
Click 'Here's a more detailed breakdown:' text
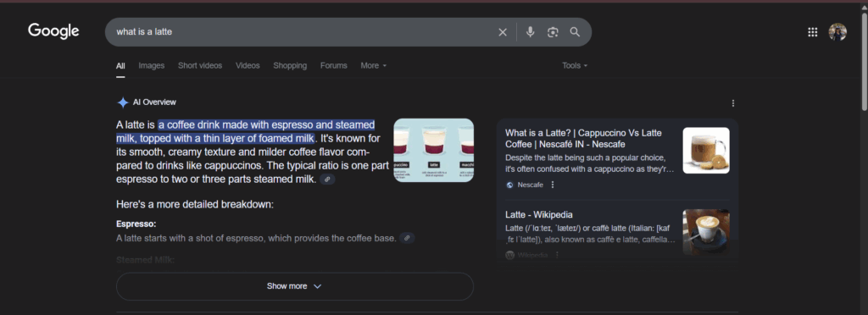tap(195, 205)
